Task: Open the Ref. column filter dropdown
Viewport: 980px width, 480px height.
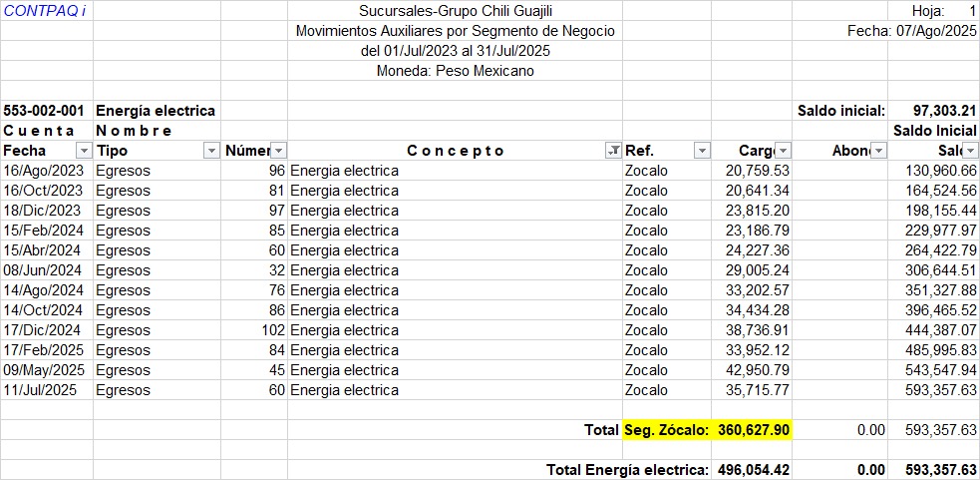Action: [702, 151]
